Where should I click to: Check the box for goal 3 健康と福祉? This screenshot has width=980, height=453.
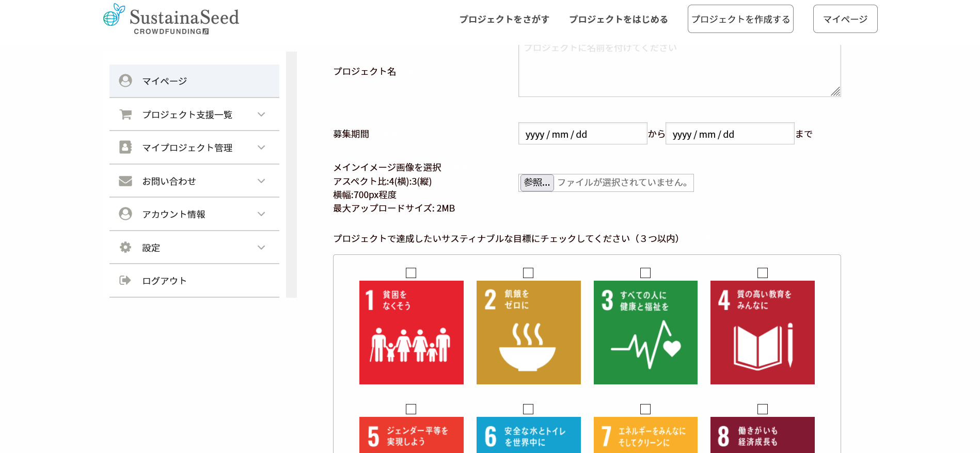pyautogui.click(x=645, y=273)
